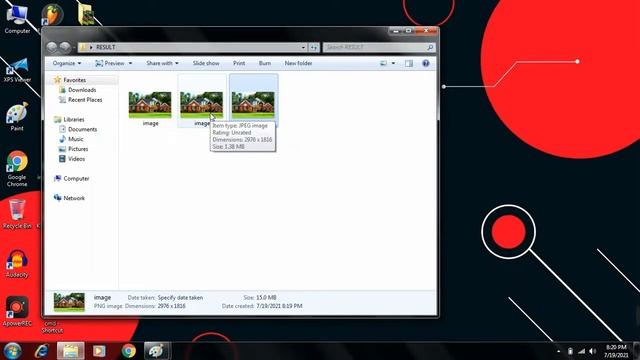Switch to File Explorer taskbar button

(71, 351)
